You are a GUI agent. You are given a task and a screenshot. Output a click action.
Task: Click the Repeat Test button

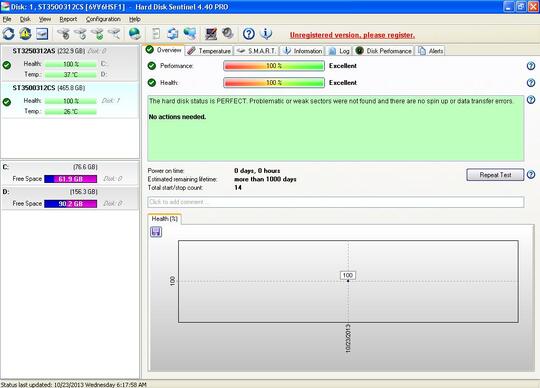[x=495, y=175]
